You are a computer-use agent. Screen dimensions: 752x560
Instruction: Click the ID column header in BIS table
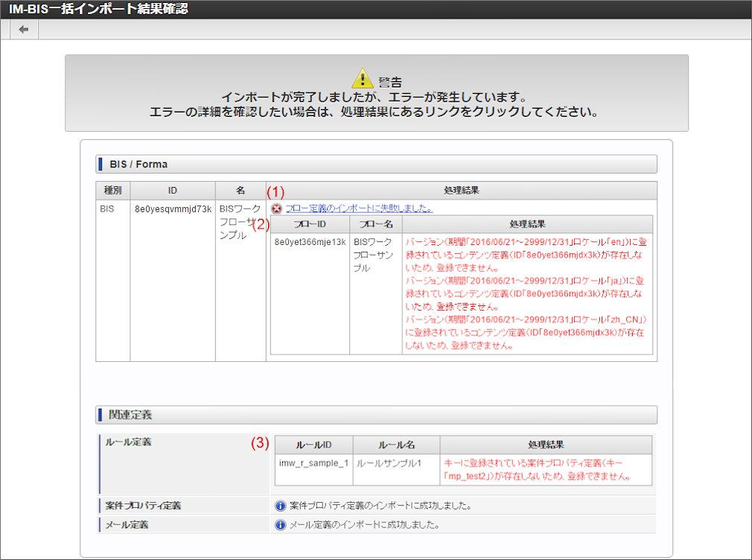point(173,191)
